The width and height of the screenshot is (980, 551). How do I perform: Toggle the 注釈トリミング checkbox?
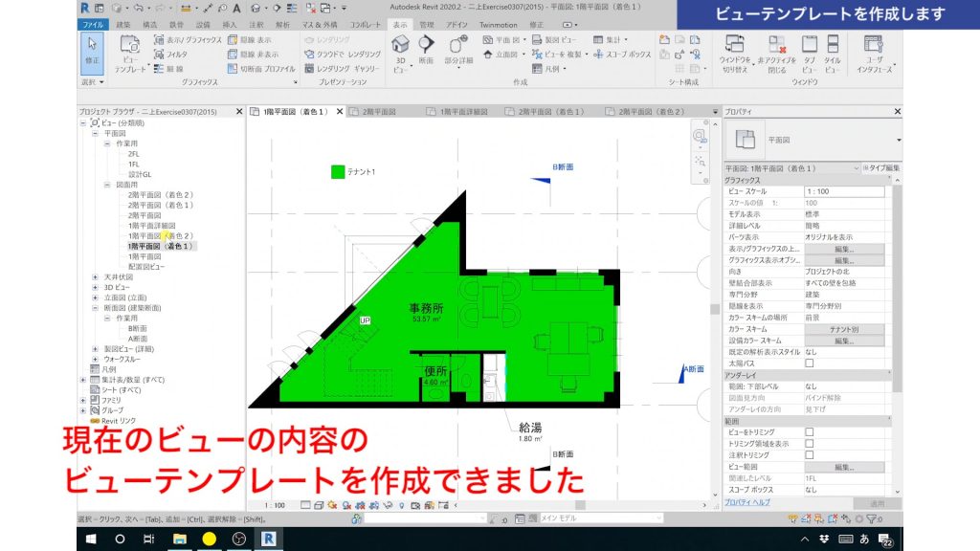(x=809, y=452)
